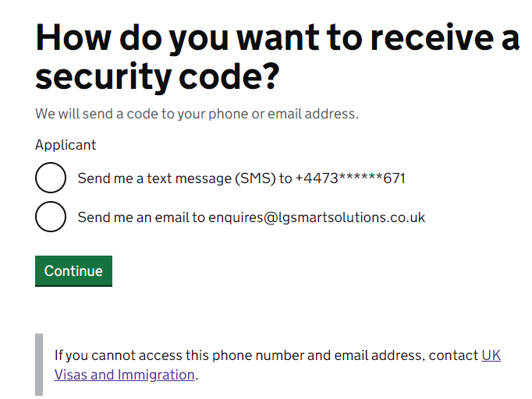Viewport: 532px width, 399px height.
Task: Click the word 'UK' in the contact link
Action: coord(491,355)
